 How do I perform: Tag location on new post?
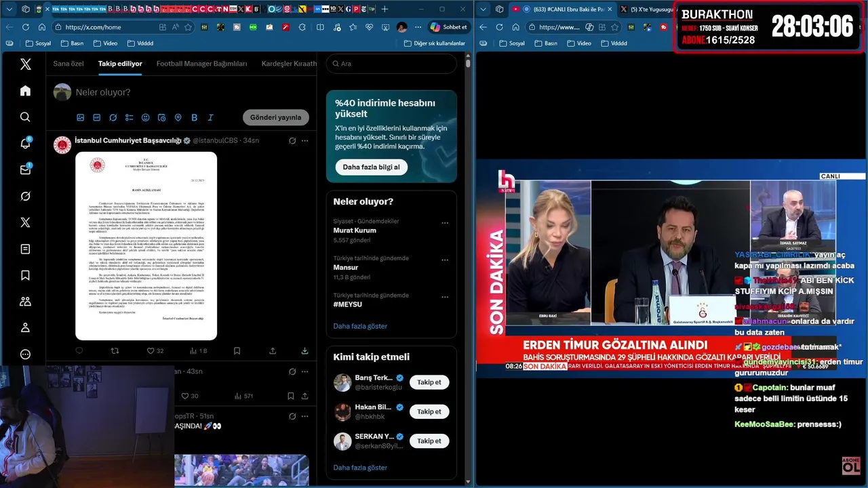(x=178, y=117)
